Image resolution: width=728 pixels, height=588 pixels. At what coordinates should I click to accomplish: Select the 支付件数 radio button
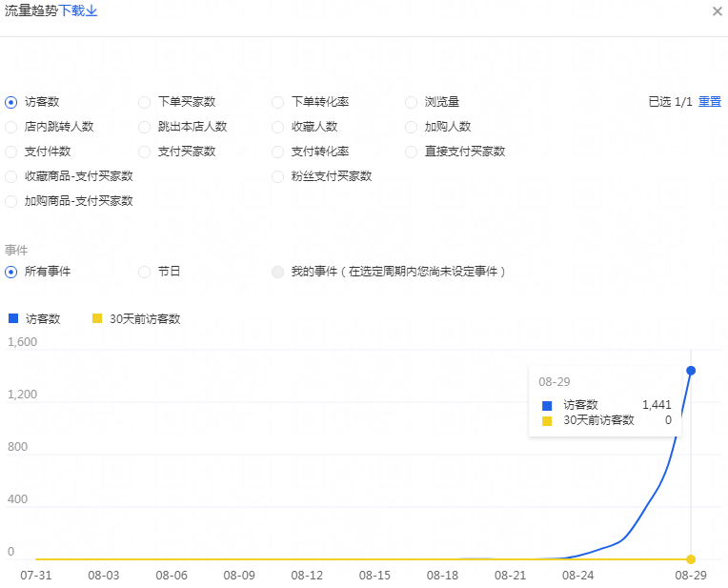[x=11, y=152]
